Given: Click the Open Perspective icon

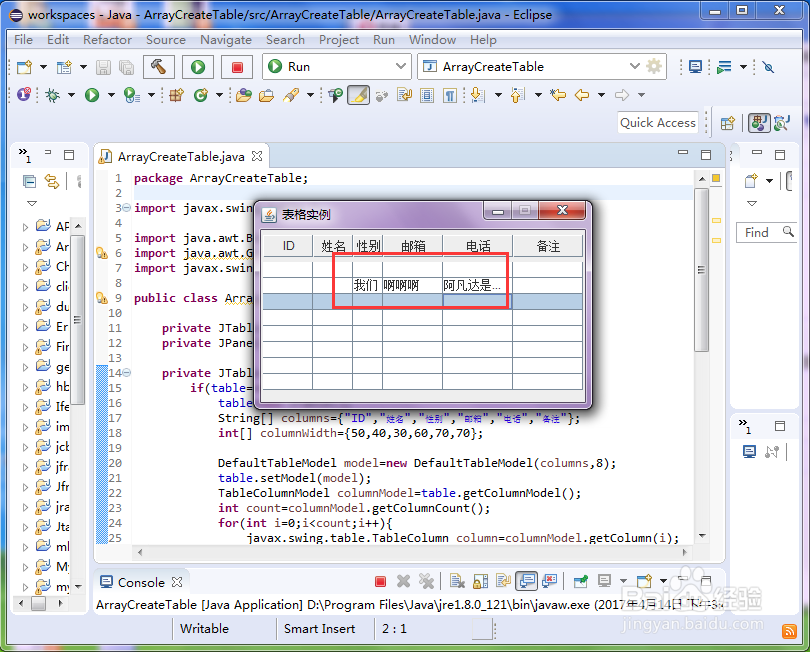Looking at the screenshot, I should [x=728, y=123].
